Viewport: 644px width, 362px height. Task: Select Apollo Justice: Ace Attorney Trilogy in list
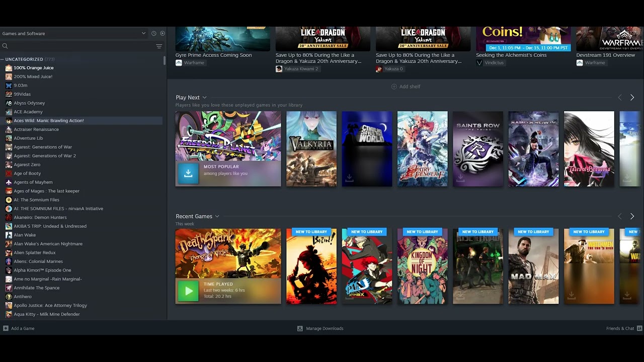coord(82,305)
